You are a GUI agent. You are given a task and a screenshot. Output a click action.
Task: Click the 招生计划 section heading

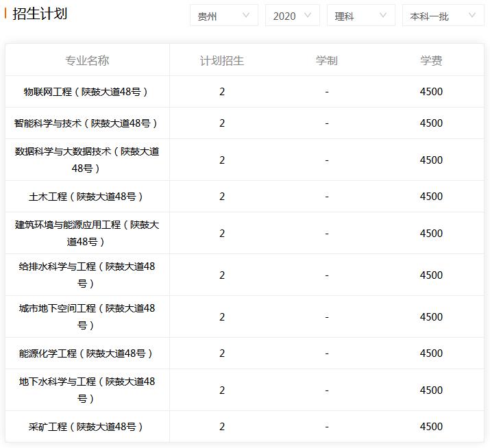[x=40, y=14]
